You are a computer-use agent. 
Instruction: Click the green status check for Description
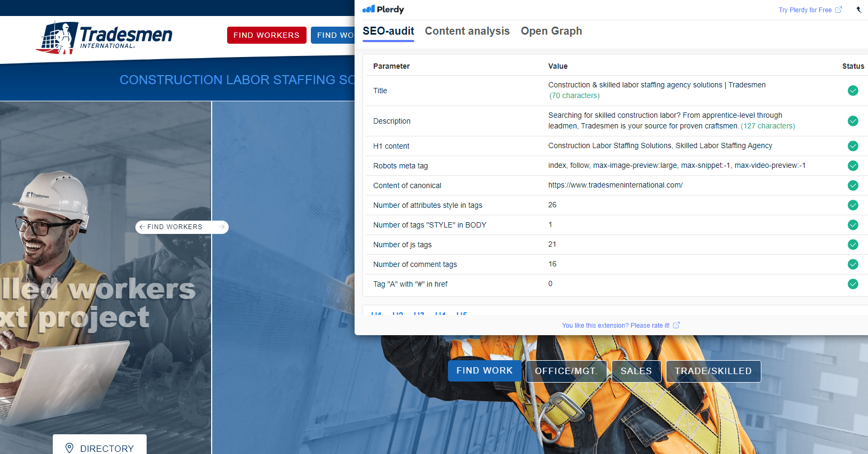pyautogui.click(x=853, y=121)
